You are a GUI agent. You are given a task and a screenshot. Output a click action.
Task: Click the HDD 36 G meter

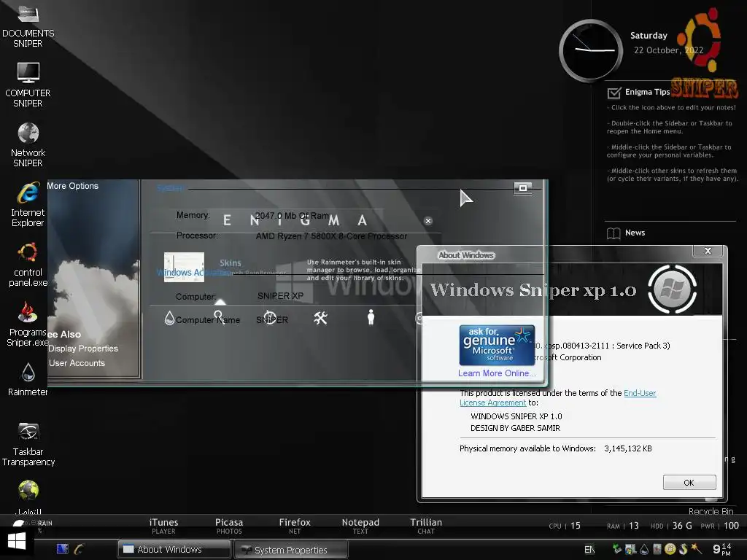[671, 526]
